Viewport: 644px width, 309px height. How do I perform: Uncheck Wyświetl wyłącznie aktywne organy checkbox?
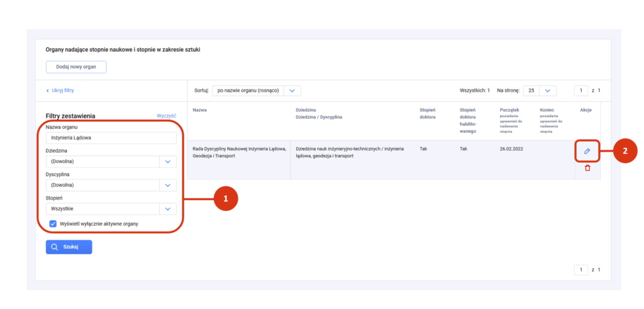tap(53, 224)
